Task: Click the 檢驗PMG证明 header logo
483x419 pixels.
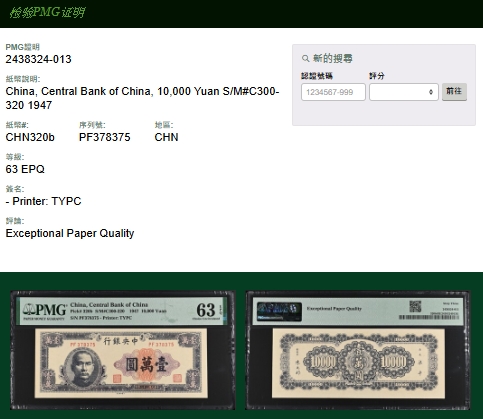Action: click(48, 13)
